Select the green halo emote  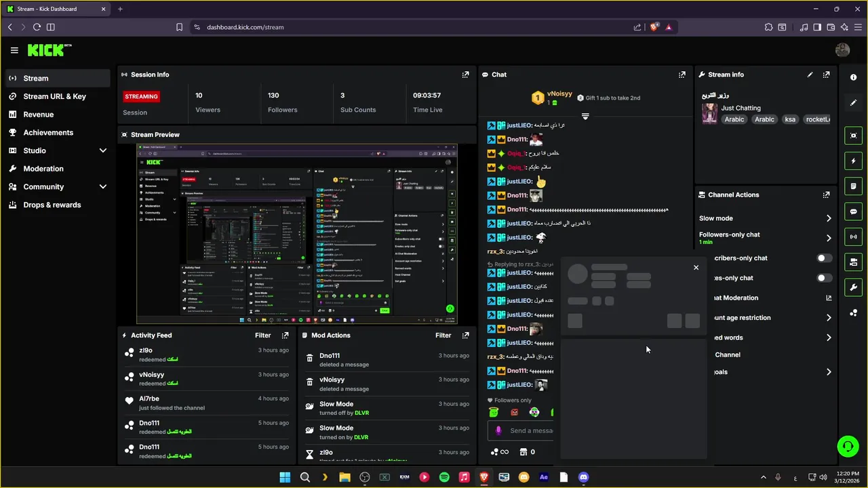click(x=494, y=412)
